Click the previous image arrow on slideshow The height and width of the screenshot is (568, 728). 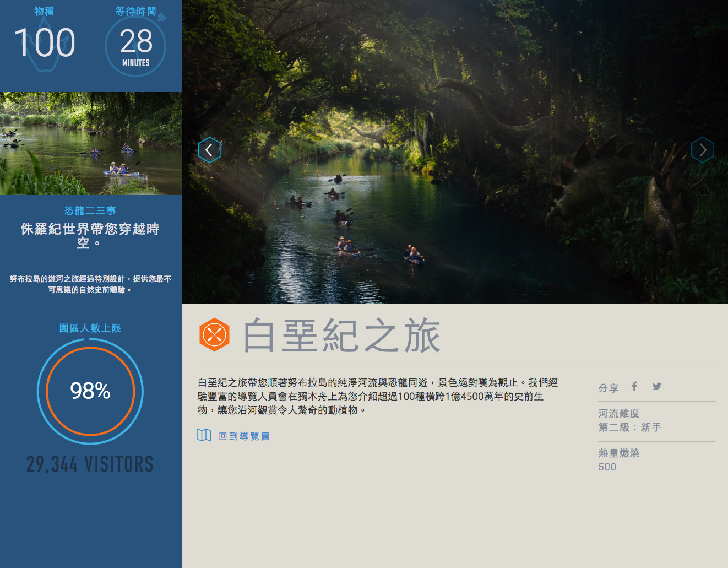click(209, 149)
